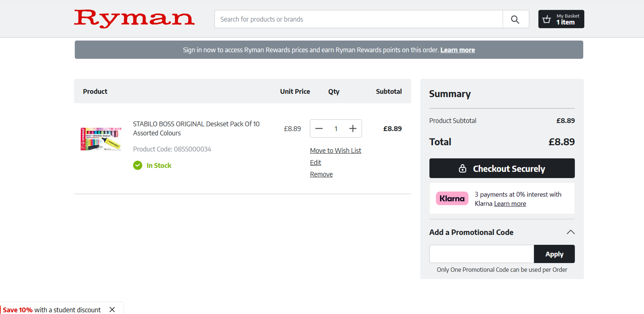Focus the product search field

pos(359,19)
